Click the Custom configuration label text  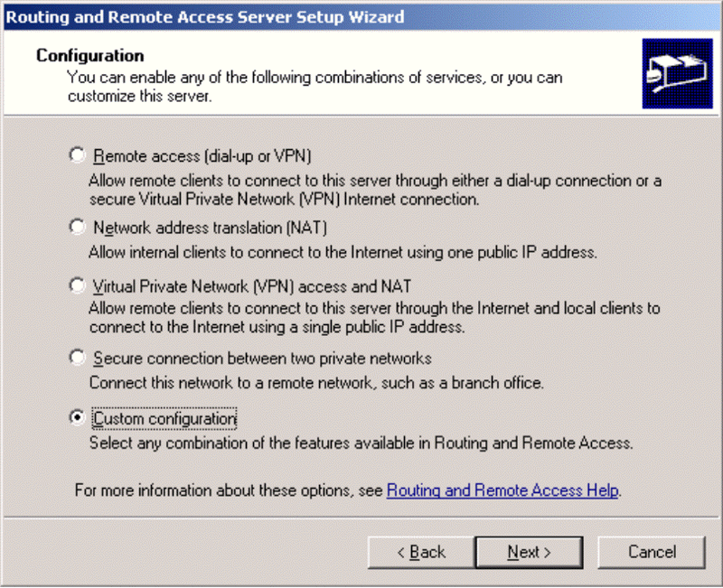[164, 419]
